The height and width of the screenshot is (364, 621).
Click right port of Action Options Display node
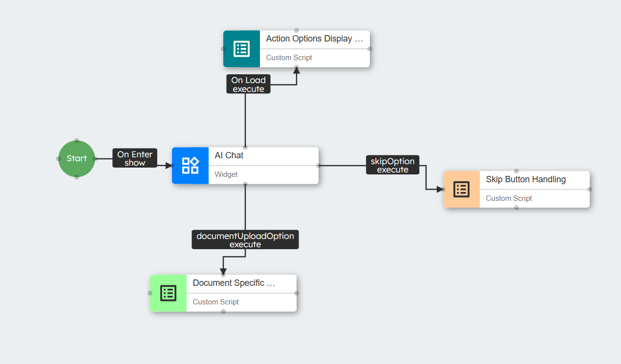pyautogui.click(x=370, y=49)
